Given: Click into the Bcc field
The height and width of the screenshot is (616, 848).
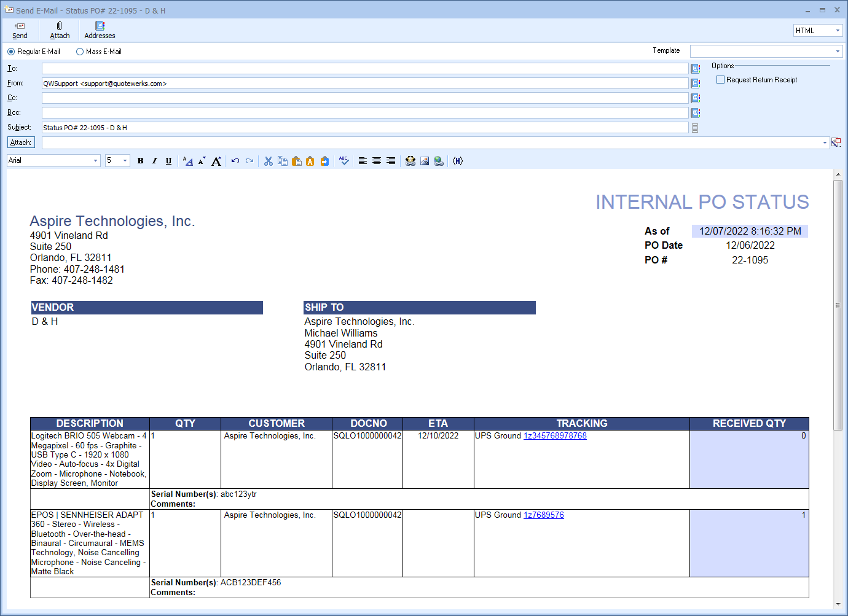Looking at the screenshot, I should (365, 113).
